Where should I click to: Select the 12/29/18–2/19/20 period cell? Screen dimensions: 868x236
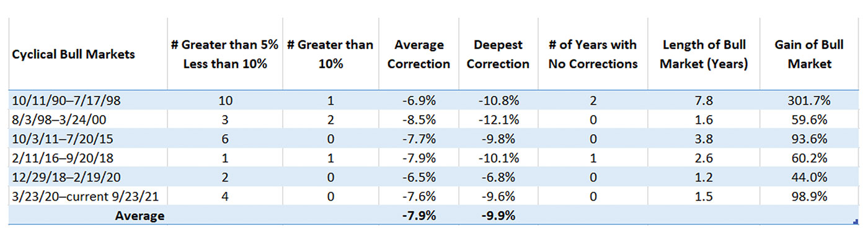coord(60,177)
